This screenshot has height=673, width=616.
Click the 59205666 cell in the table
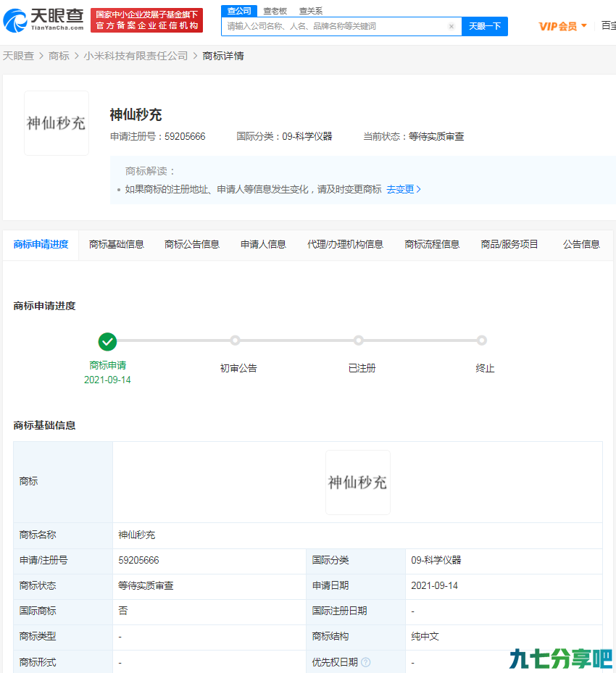[209, 560]
